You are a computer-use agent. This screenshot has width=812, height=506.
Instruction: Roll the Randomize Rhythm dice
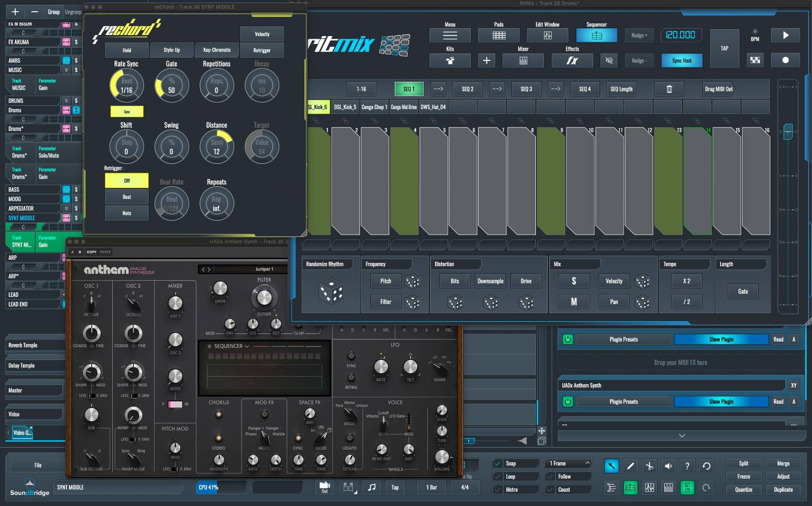(x=331, y=292)
